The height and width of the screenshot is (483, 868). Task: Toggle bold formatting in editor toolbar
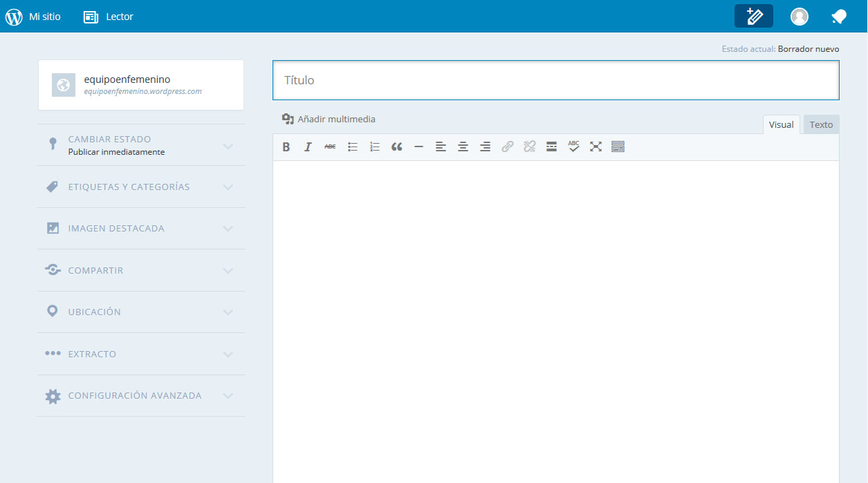pyautogui.click(x=286, y=146)
